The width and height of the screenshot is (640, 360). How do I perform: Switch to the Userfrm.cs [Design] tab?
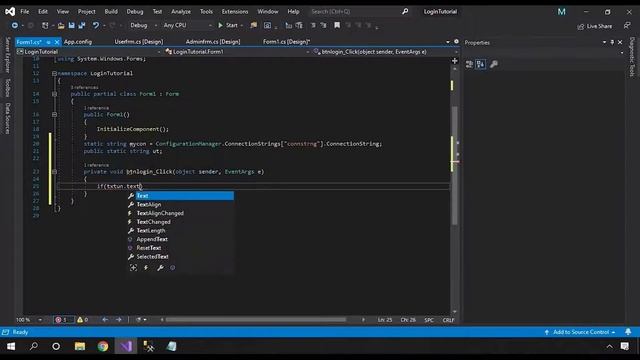point(139,42)
